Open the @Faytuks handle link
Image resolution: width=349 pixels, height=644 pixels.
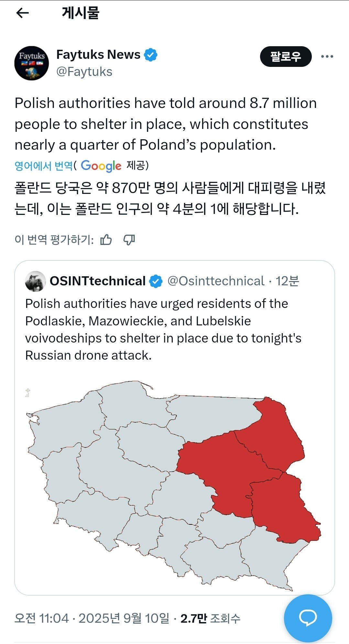coord(84,72)
